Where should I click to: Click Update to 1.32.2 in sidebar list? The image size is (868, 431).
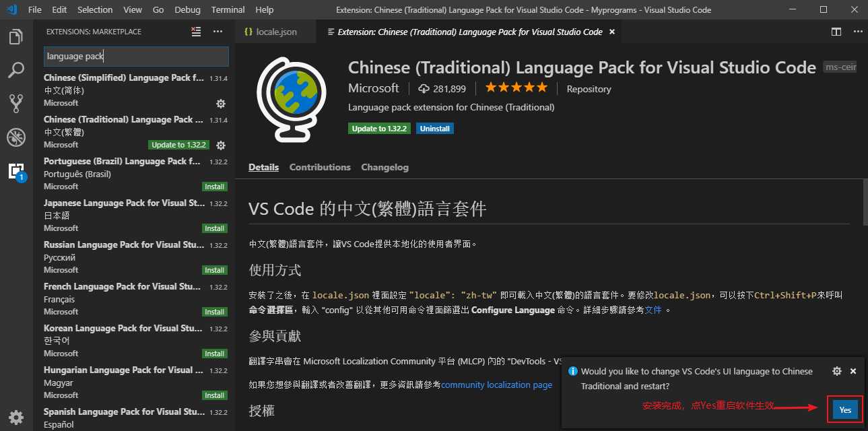click(x=179, y=145)
